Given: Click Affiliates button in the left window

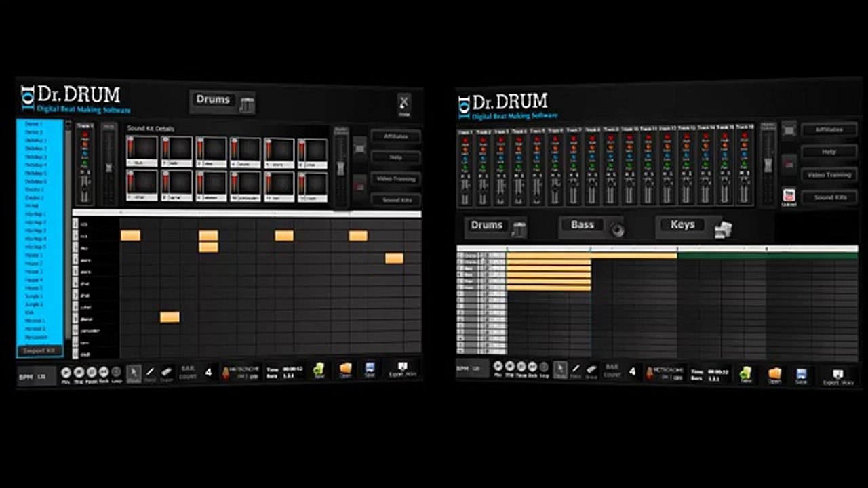Looking at the screenshot, I should coord(396,136).
